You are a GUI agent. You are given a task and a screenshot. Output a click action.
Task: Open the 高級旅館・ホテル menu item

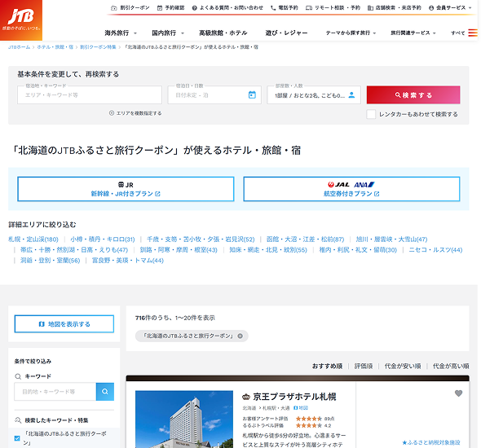click(223, 33)
